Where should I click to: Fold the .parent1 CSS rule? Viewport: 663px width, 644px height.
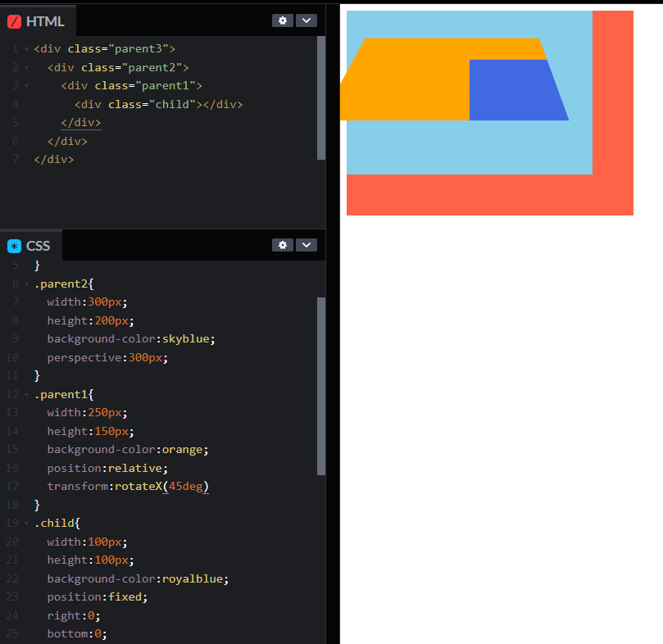27,395
